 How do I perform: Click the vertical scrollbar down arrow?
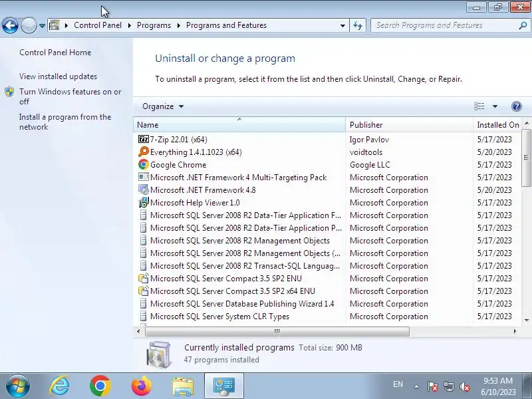coord(527,320)
